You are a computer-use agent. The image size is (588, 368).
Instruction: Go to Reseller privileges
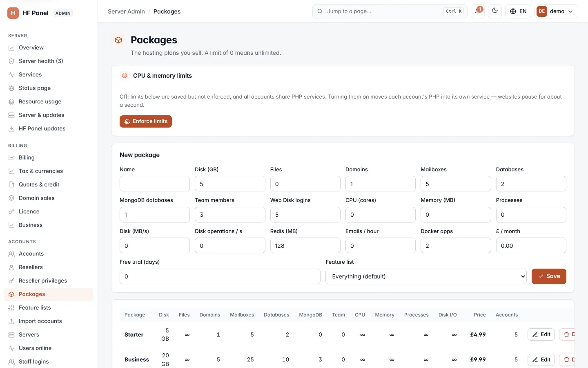(x=49, y=281)
